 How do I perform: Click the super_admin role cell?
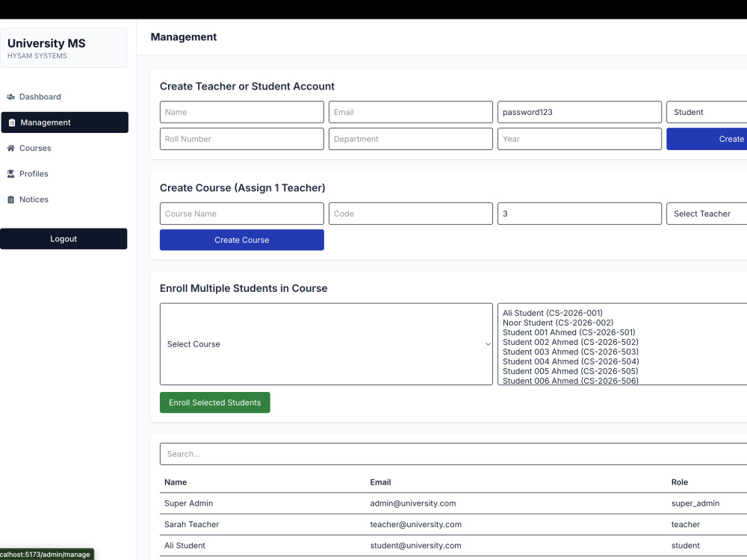(x=695, y=503)
